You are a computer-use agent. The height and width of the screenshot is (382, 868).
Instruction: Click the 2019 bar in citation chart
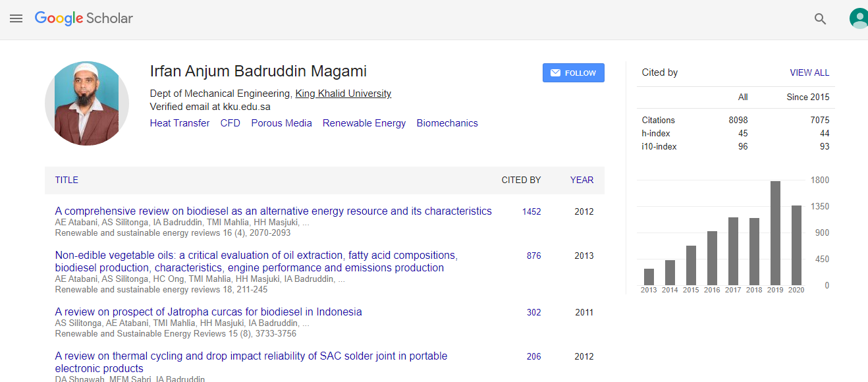pyautogui.click(x=775, y=233)
